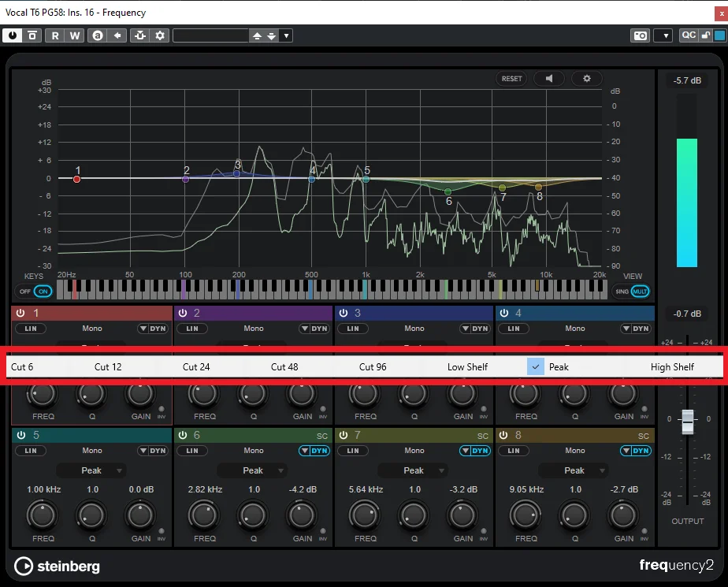Choose Cut 24 filter type
This screenshot has width=728, height=587.
[x=196, y=367]
